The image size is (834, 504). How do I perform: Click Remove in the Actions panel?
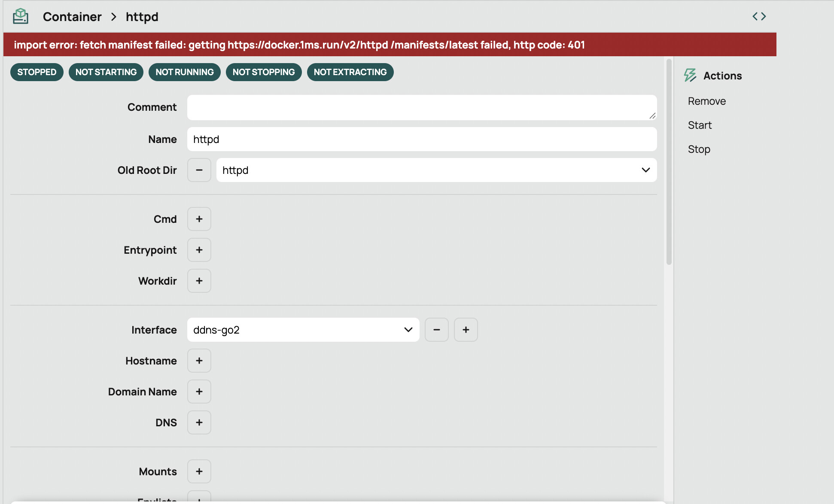(707, 101)
